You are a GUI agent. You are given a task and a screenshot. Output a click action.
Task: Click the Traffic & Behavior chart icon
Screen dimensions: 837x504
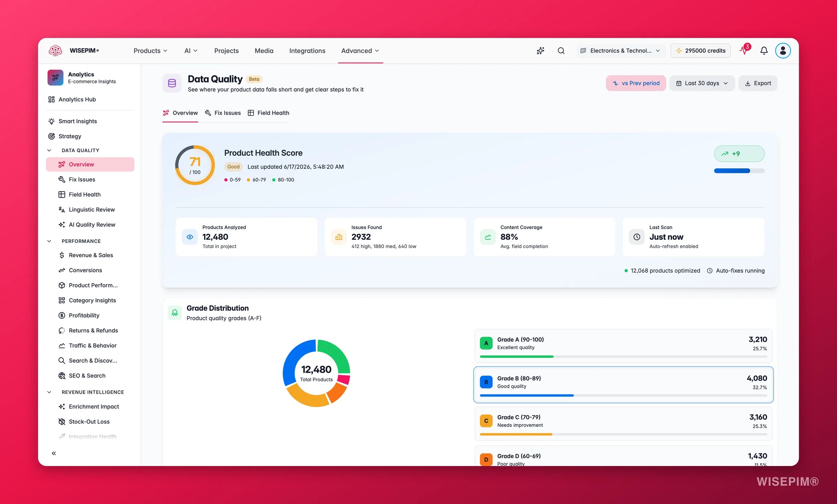click(x=62, y=345)
